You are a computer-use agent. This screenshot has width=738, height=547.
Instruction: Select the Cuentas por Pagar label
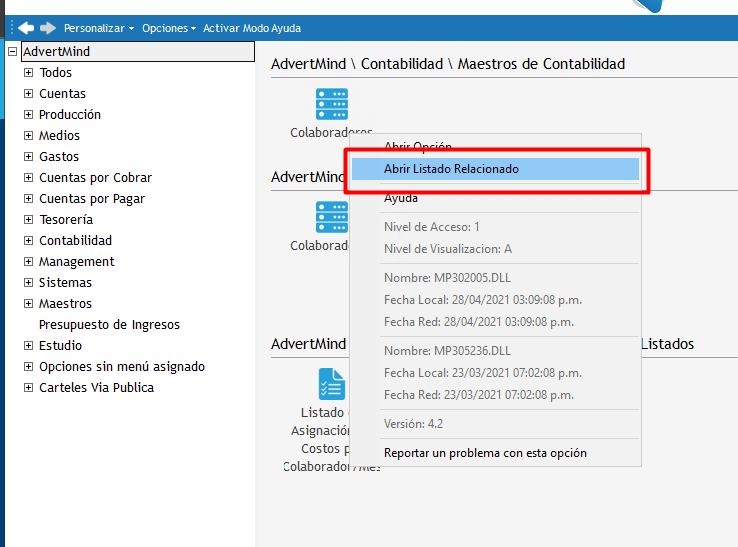(x=92, y=199)
